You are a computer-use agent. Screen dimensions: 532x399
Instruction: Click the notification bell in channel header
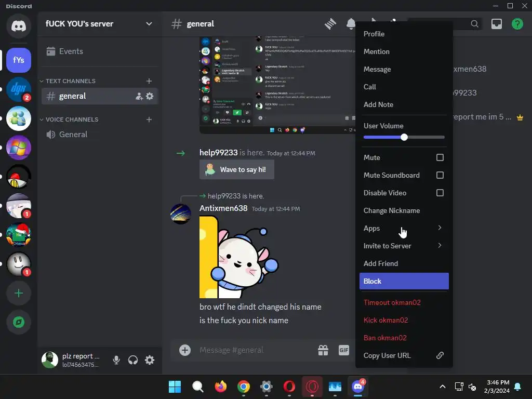coord(351,24)
